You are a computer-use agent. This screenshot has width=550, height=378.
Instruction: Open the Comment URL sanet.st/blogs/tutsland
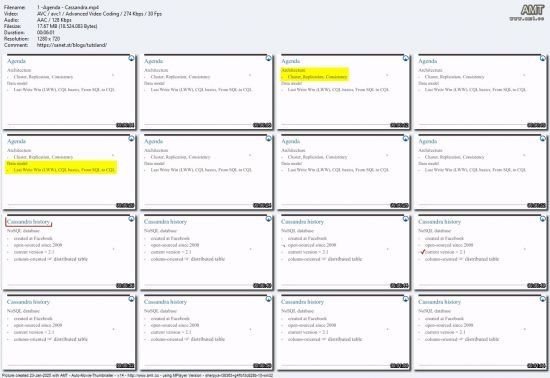(72, 45)
